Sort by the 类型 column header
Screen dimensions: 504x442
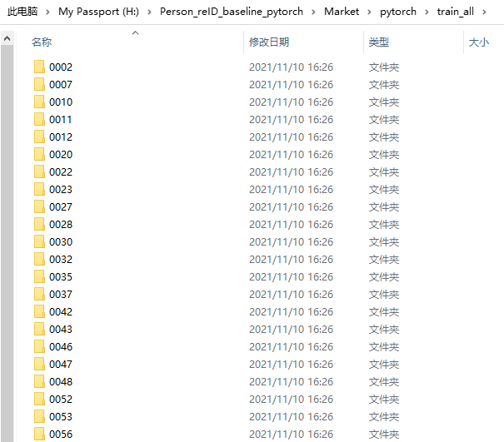point(379,42)
